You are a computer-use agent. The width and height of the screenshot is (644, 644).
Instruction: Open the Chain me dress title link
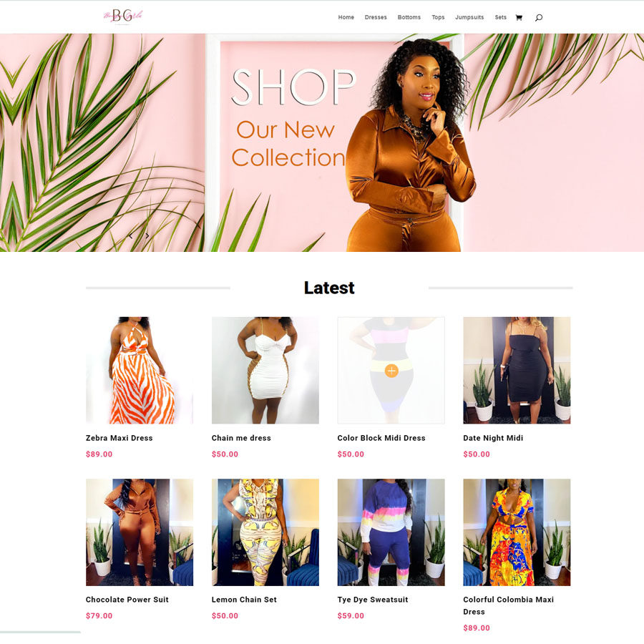[241, 438]
